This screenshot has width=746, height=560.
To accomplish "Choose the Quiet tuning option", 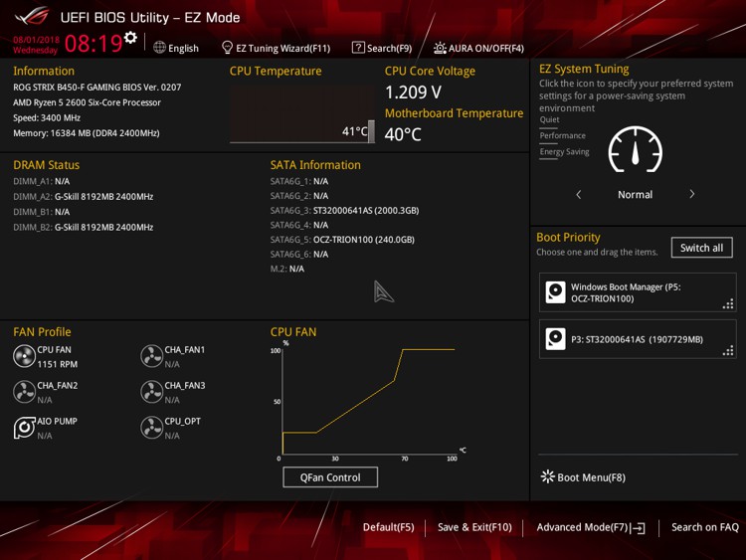I will [549, 119].
